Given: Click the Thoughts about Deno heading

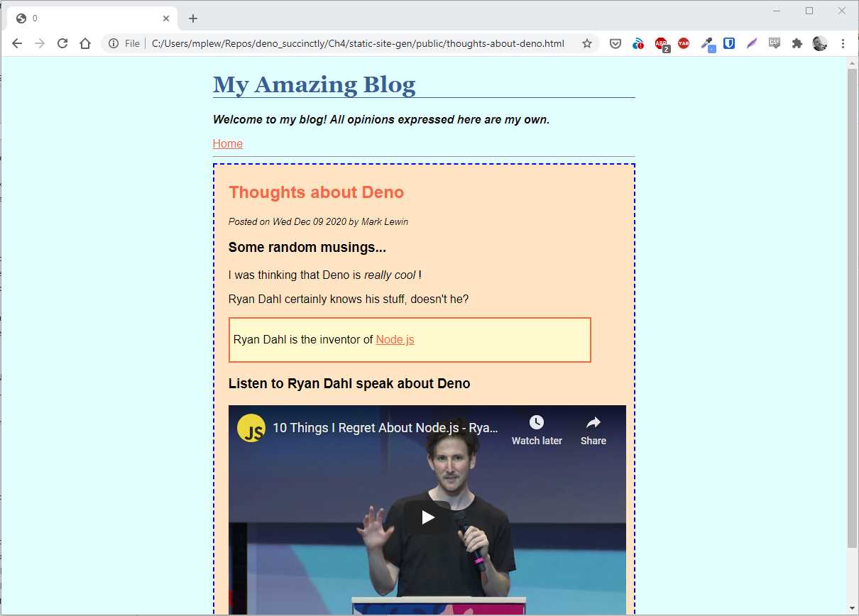Looking at the screenshot, I should point(316,192).
